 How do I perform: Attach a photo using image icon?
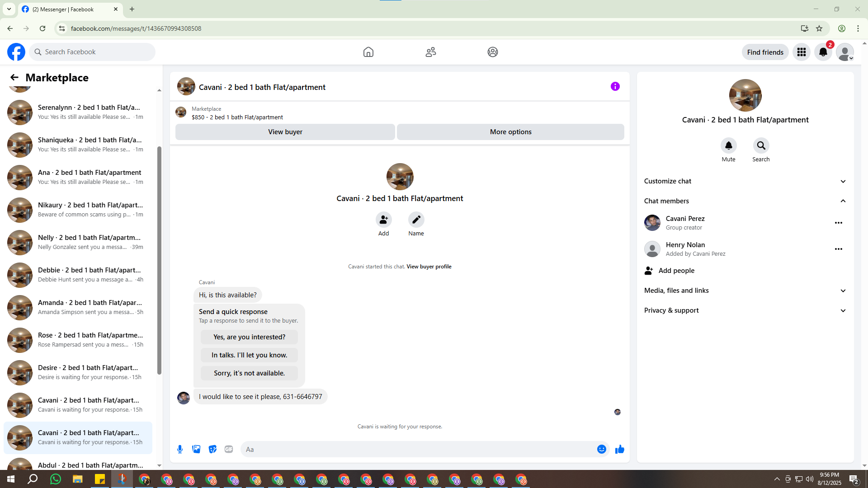(196, 449)
